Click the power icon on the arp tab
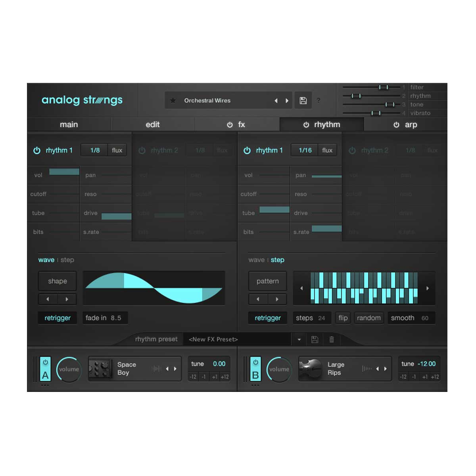This screenshot has width=476, height=476. [x=397, y=125]
